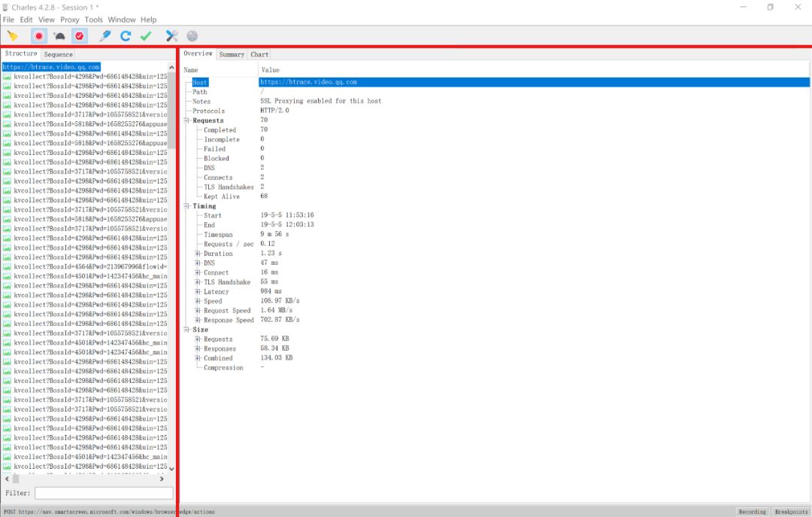Expand the Request Speed row
The width and height of the screenshot is (812, 517).
coord(197,311)
